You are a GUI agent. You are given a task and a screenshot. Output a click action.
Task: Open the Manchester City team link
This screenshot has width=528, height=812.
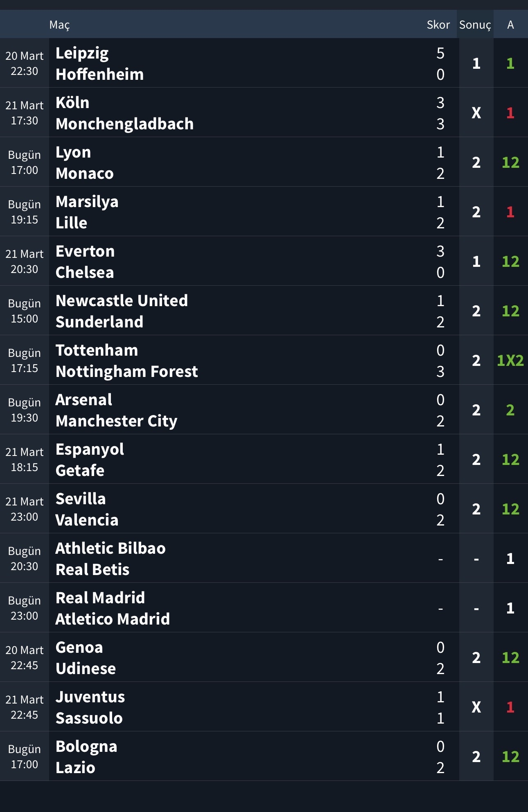tap(116, 421)
